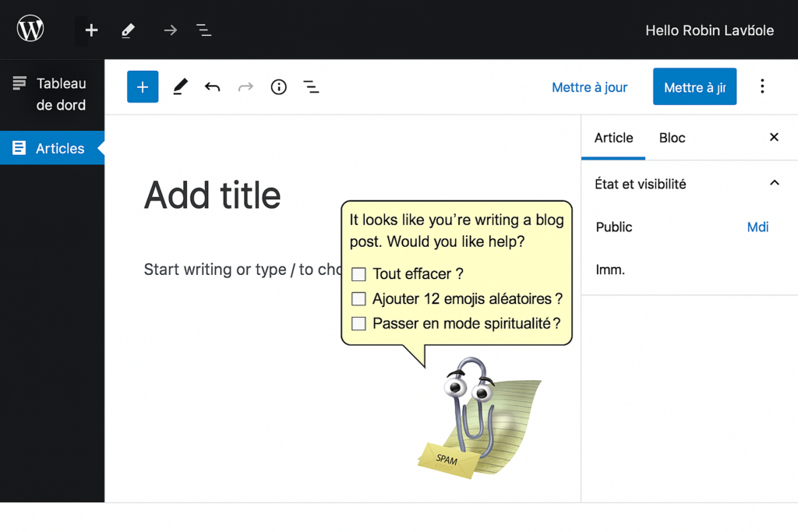Collapse the État et visibilité section
This screenshot has height=532, width=798.
[774, 184]
